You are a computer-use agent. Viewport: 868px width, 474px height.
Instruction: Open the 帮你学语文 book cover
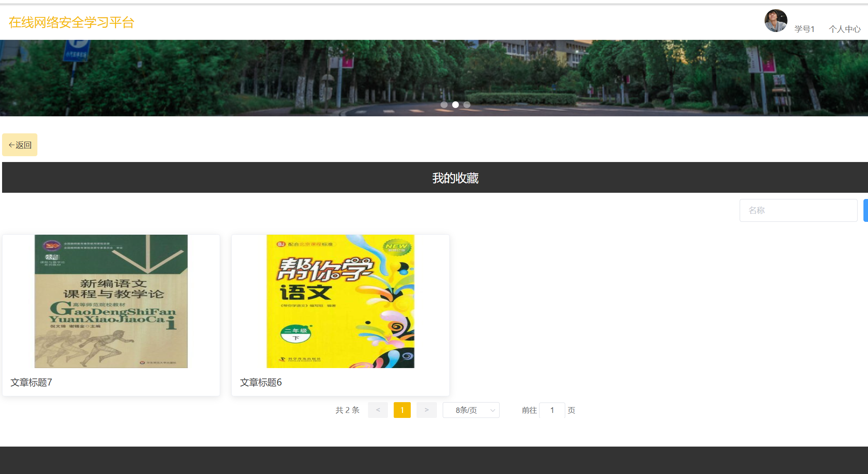pyautogui.click(x=341, y=301)
